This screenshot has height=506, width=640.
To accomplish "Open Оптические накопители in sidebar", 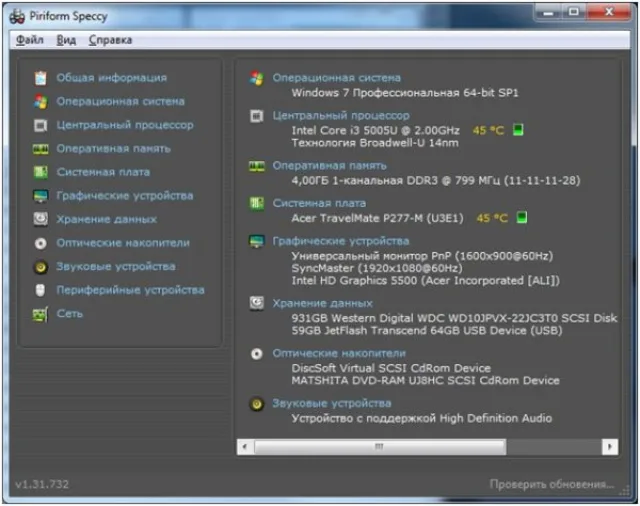I will coord(123,243).
